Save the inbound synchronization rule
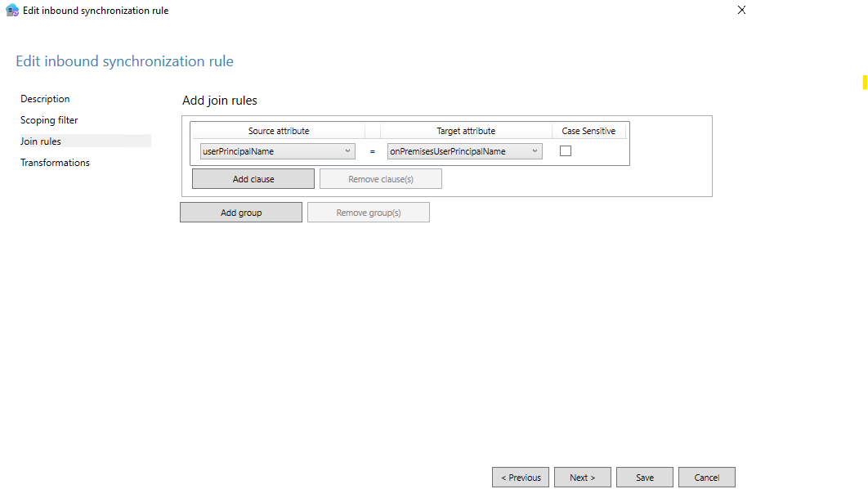Screen dimensions: 868x489 point(644,477)
